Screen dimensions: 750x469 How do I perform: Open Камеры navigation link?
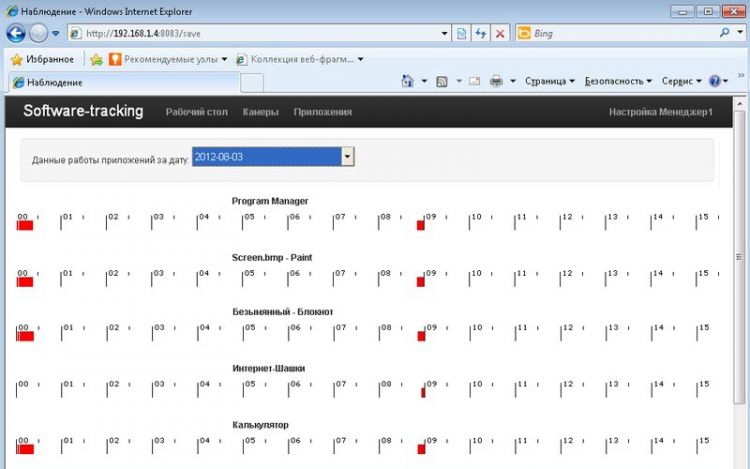(261, 112)
